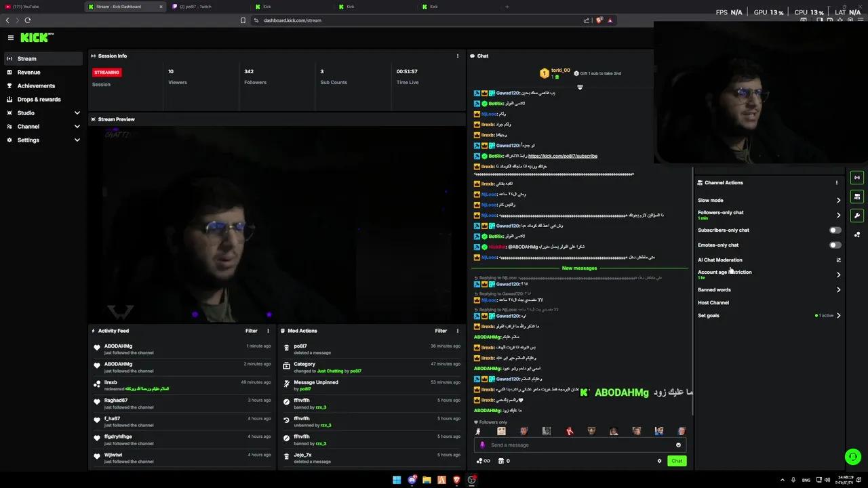Click the purple identity badge in chat input
This screenshot has width=868, height=488.
pyautogui.click(x=483, y=445)
